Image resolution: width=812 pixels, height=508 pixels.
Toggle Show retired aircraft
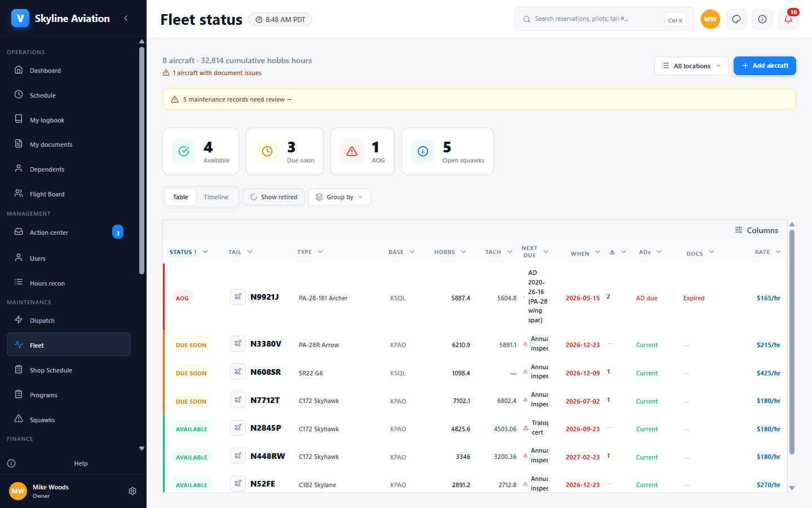tap(273, 197)
